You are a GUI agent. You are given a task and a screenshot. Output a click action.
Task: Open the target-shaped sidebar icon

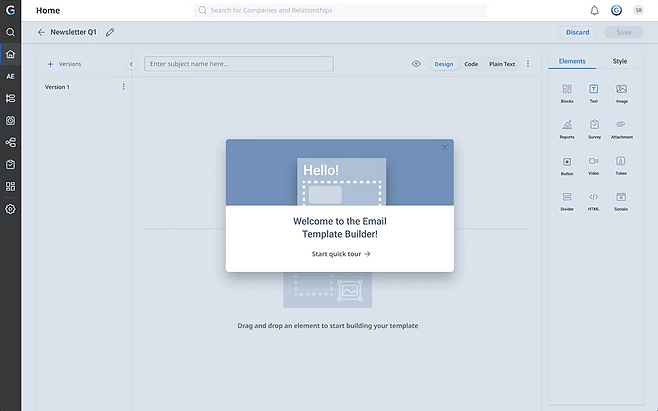(10, 120)
